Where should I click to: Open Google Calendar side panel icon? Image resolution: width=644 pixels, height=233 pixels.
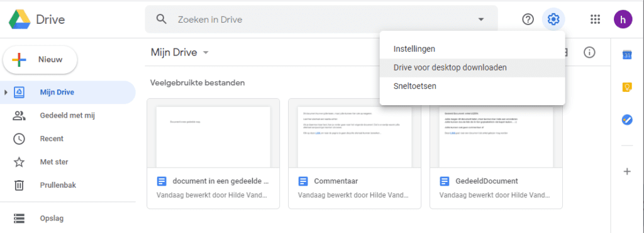pos(627,55)
